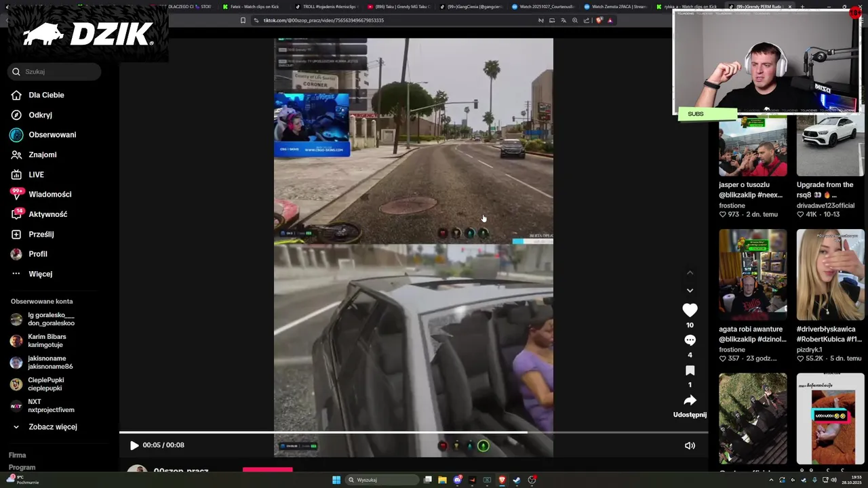The image size is (868, 488).
Task: Go to previous video with up chevron
Action: coord(690,272)
